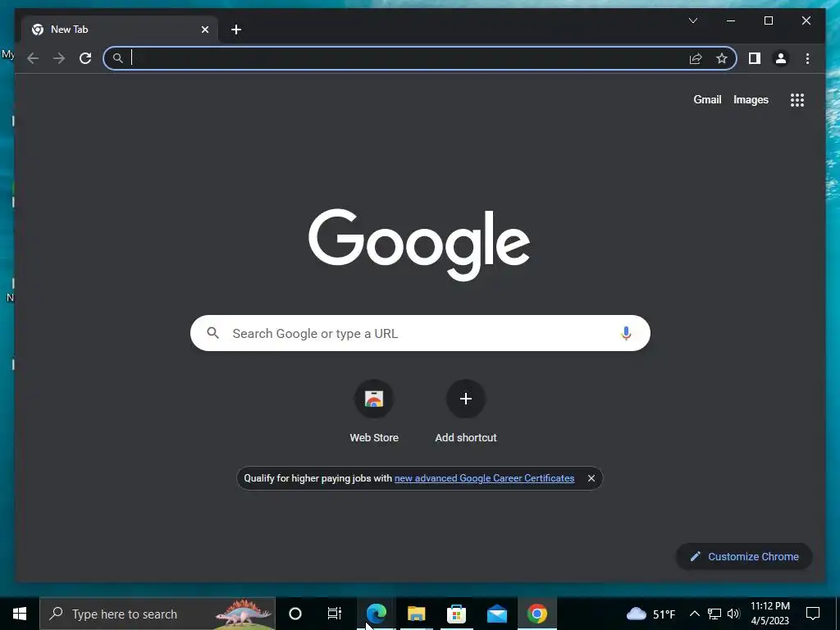
Task: Expand the tab search chevron
Action: point(692,21)
